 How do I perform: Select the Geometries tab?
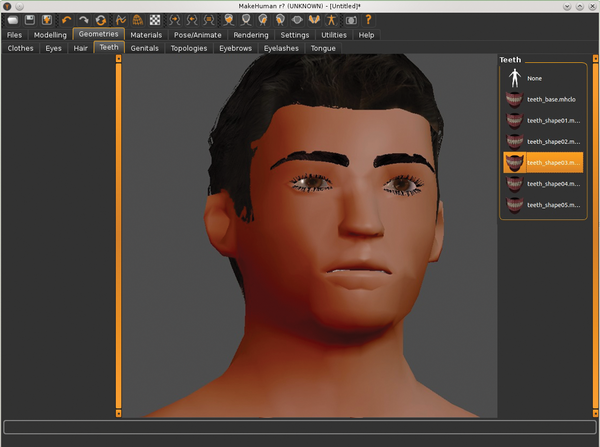(99, 34)
